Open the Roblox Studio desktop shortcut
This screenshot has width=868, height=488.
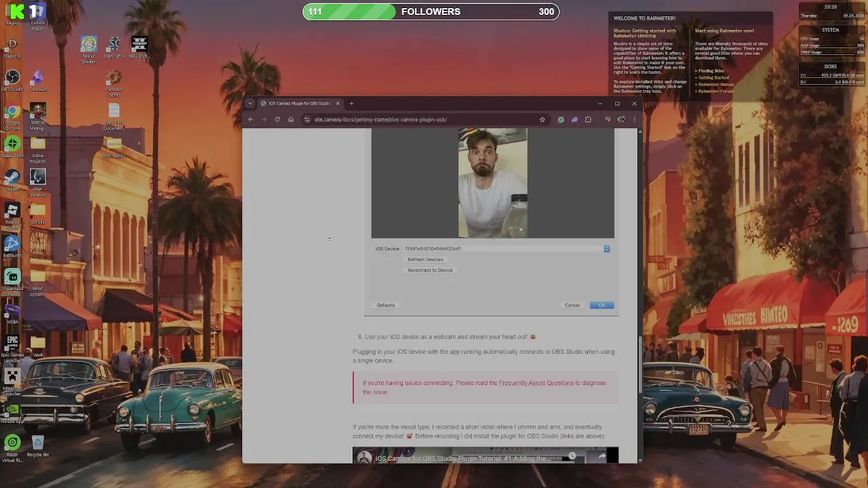pyautogui.click(x=12, y=216)
